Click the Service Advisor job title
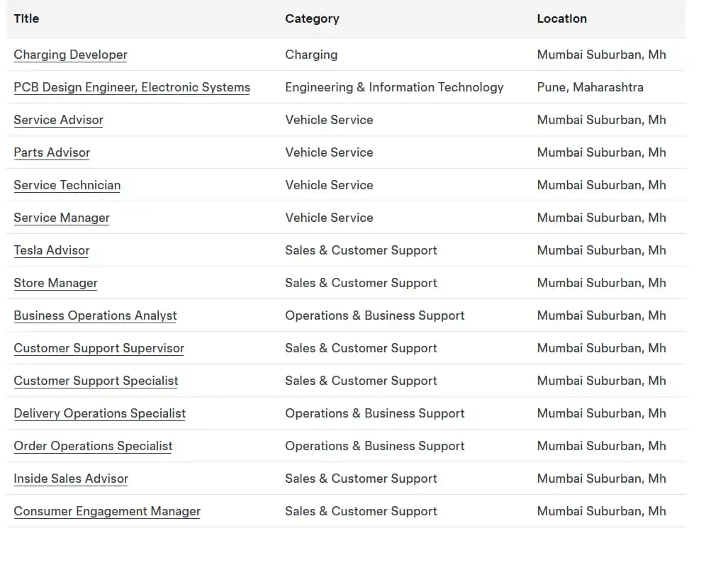Screen dimensions: 728x565 click(58, 120)
